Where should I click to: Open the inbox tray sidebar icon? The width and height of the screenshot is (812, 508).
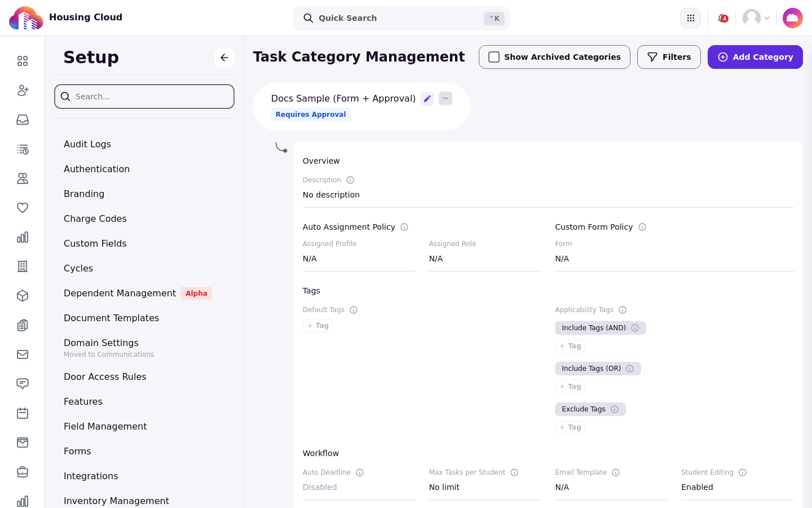coord(23,120)
